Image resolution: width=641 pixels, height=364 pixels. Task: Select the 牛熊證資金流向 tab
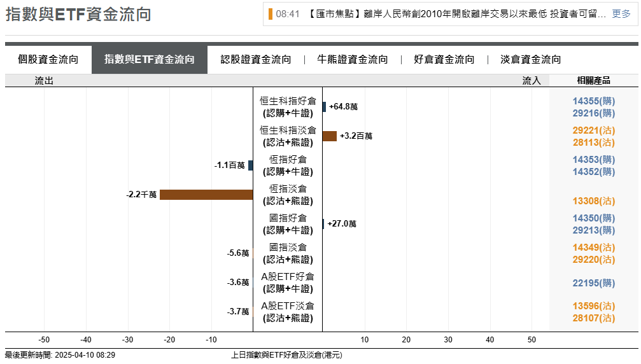click(353, 60)
